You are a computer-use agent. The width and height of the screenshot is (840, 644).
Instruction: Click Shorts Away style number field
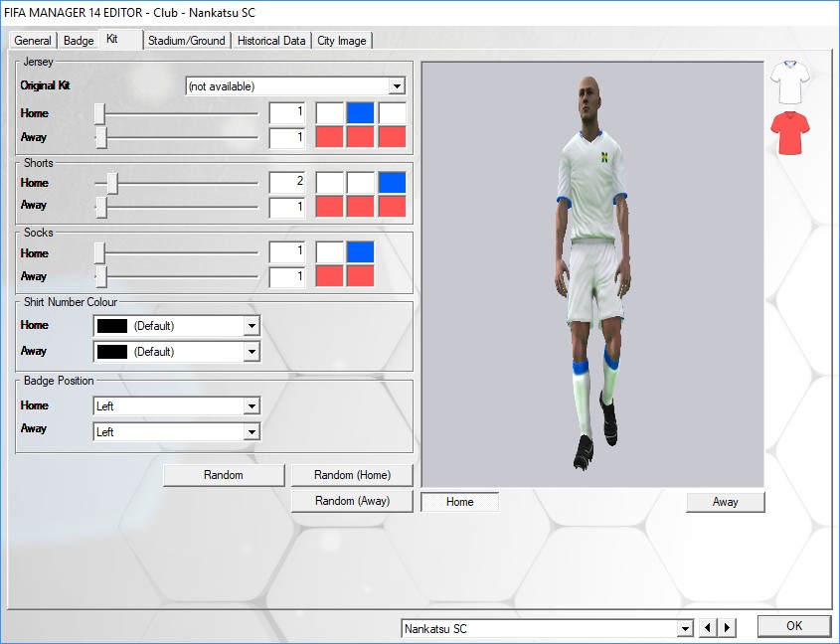coord(287,208)
